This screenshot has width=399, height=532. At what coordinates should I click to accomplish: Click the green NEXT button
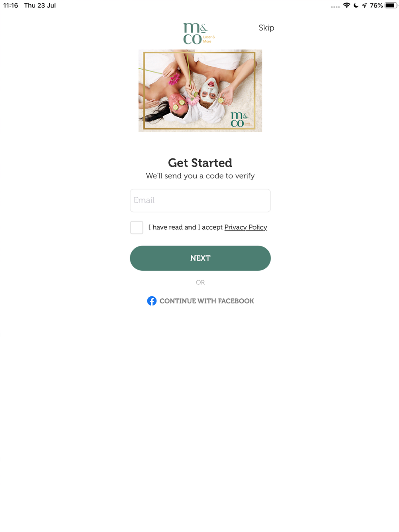click(x=200, y=258)
